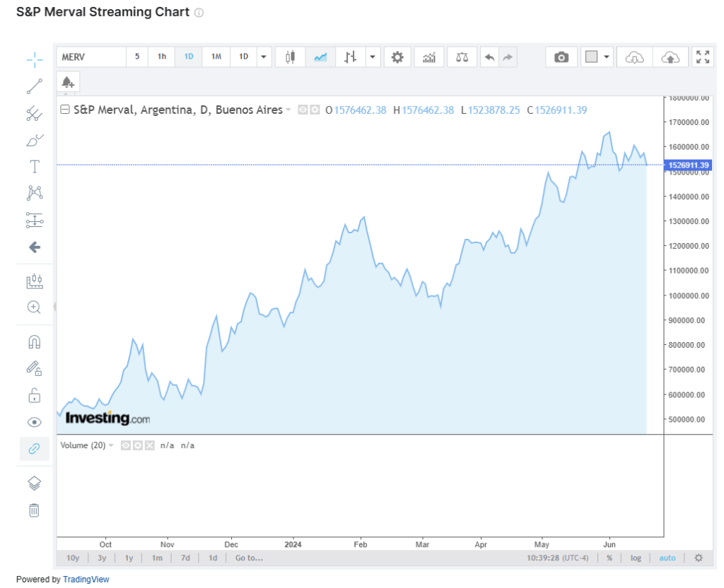Select the text annotation tool
724x588 pixels.
point(35,167)
